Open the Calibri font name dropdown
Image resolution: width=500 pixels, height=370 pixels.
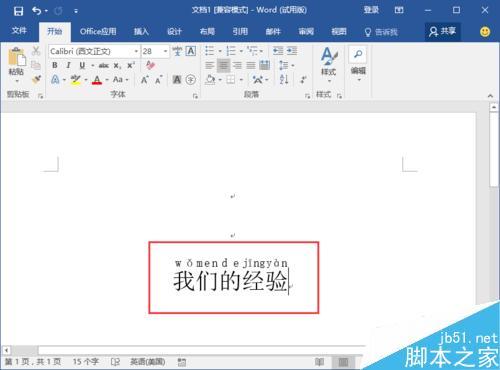(x=136, y=51)
